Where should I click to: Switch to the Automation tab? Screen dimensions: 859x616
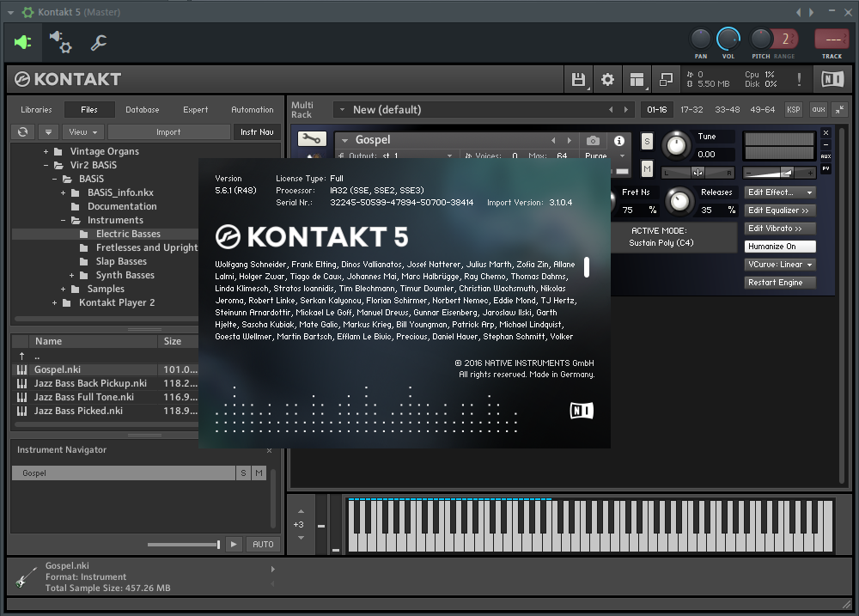click(x=252, y=110)
